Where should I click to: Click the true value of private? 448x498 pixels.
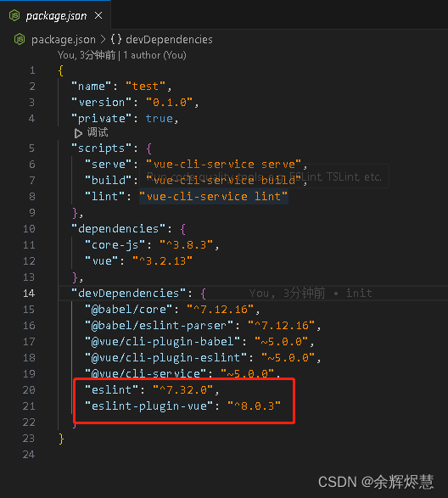(160, 119)
